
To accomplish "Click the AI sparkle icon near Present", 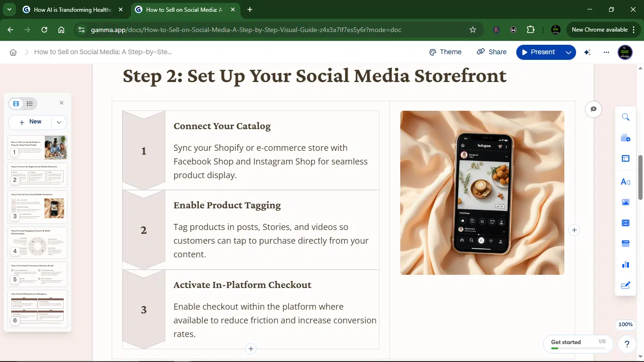I will (x=587, y=52).
